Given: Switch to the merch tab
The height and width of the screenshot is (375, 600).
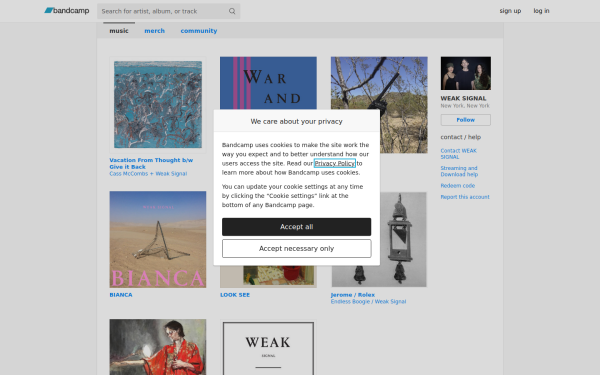Looking at the screenshot, I should (155, 31).
